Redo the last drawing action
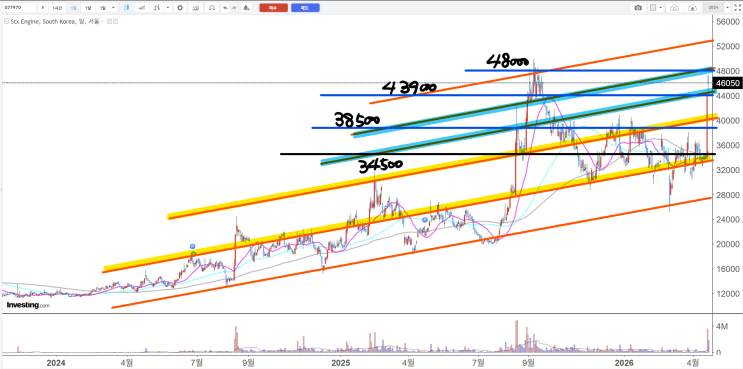Screen dimensions: 743x369 234,8
